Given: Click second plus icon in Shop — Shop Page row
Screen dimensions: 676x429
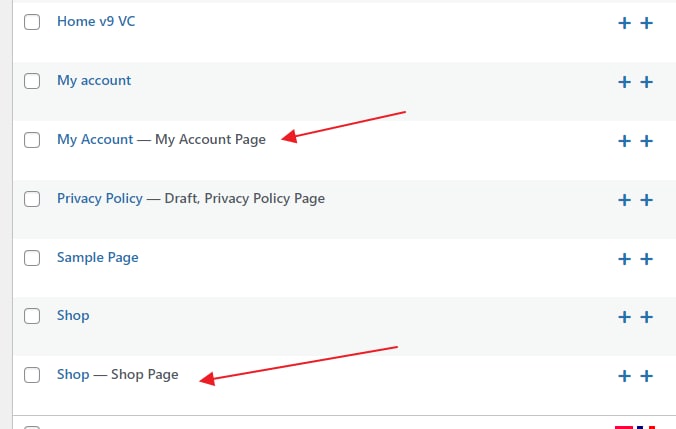Looking at the screenshot, I should 646,376.
